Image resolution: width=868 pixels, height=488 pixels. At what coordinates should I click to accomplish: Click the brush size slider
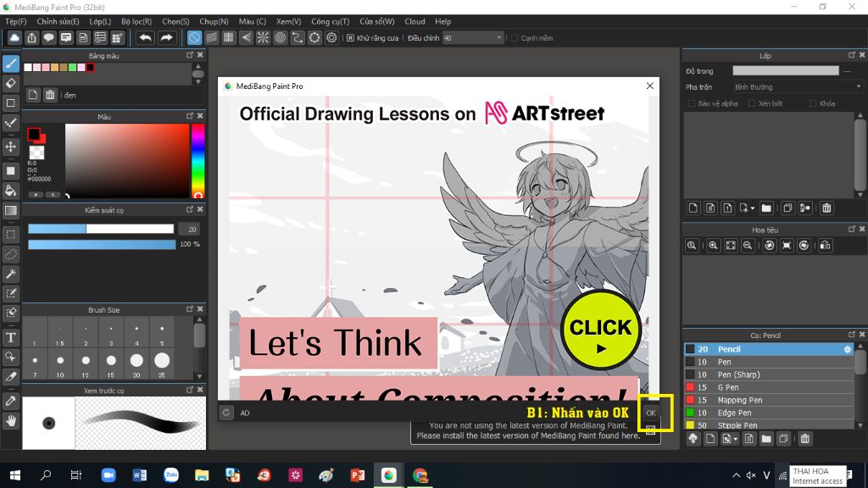(101, 229)
